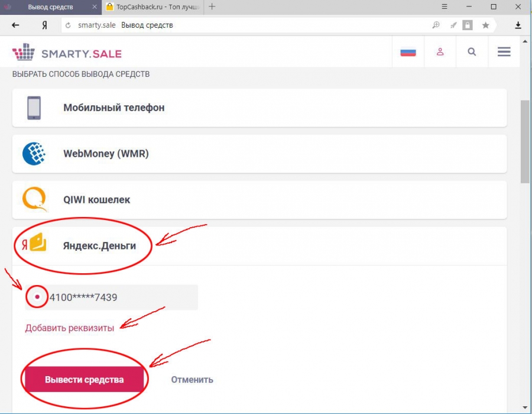Click the Smarty.Sale basket logo
Screen dimensions: 532x414
tap(24, 52)
